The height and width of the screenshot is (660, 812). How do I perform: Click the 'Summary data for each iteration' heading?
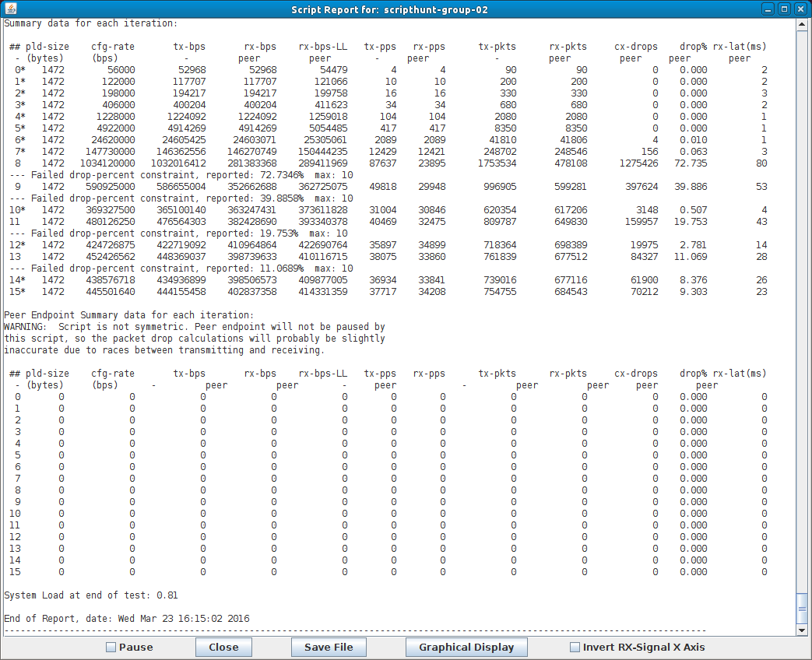point(91,23)
